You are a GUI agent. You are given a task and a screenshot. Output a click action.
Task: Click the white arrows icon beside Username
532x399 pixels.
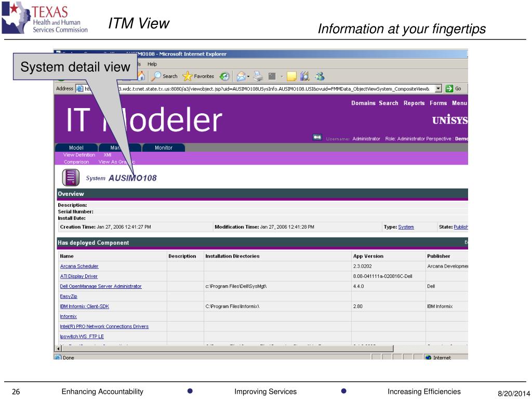[x=317, y=137]
